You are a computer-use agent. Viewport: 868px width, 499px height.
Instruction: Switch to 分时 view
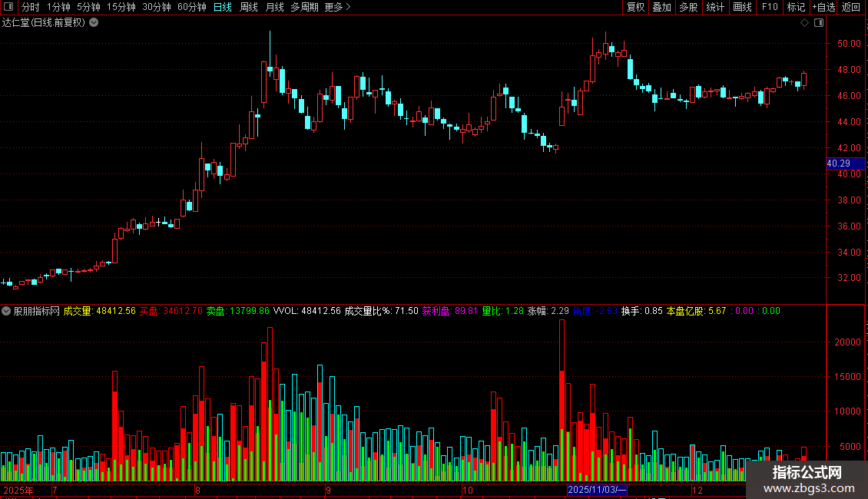(31, 7)
